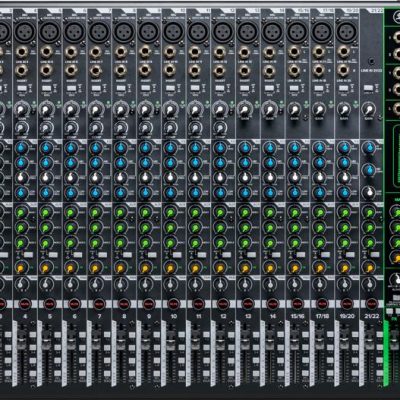Click the first green aux knob on channel 12

coord(220,212)
